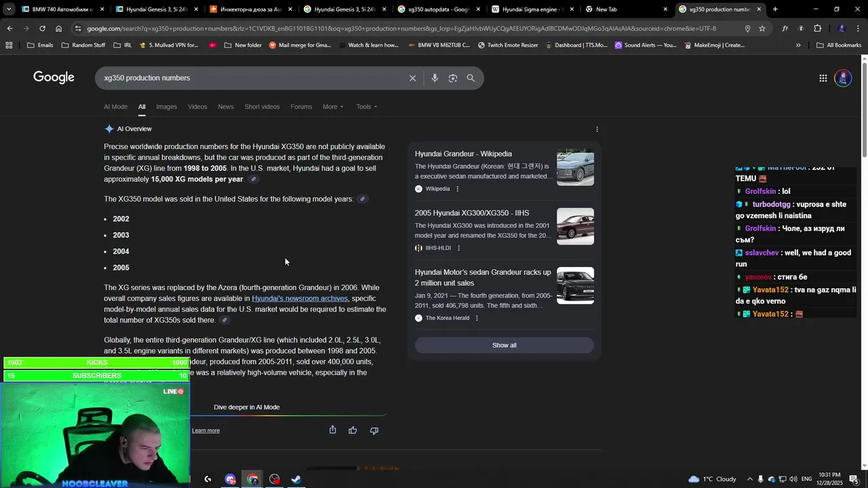Switch to the Forums results tab

tap(301, 106)
